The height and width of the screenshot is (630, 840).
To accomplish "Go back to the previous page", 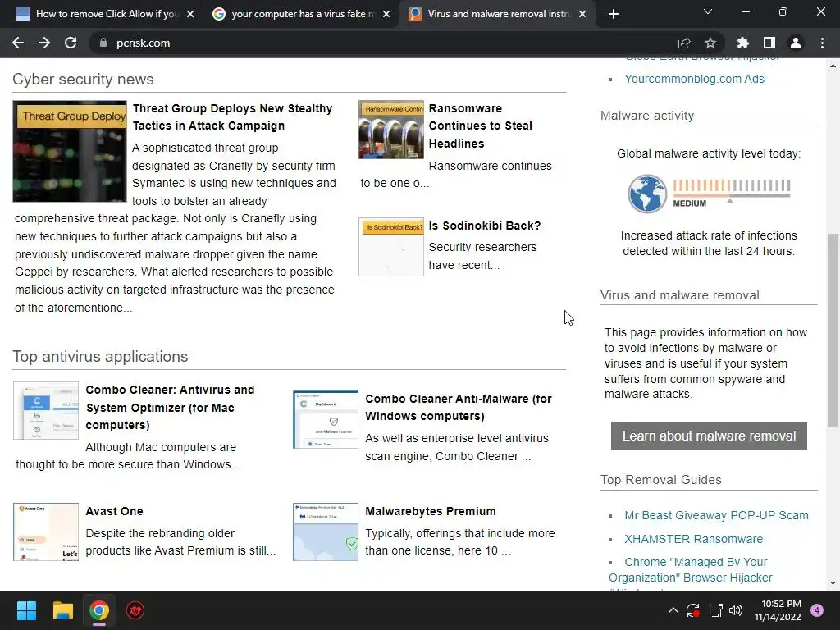I will [18, 43].
